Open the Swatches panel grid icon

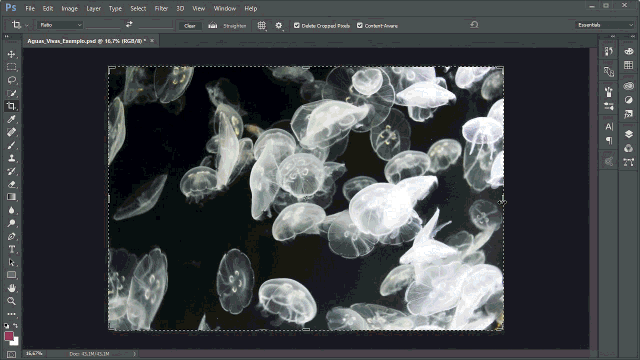coord(629,65)
